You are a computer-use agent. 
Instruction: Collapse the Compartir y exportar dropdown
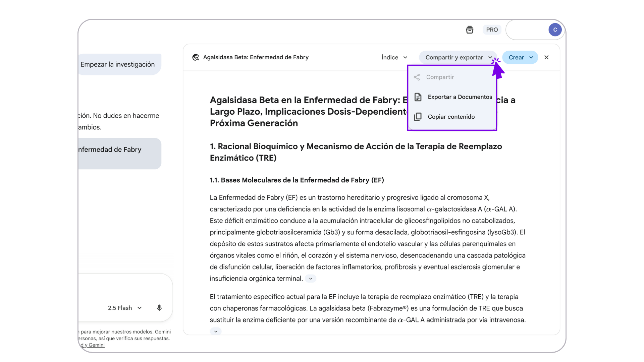point(458,57)
